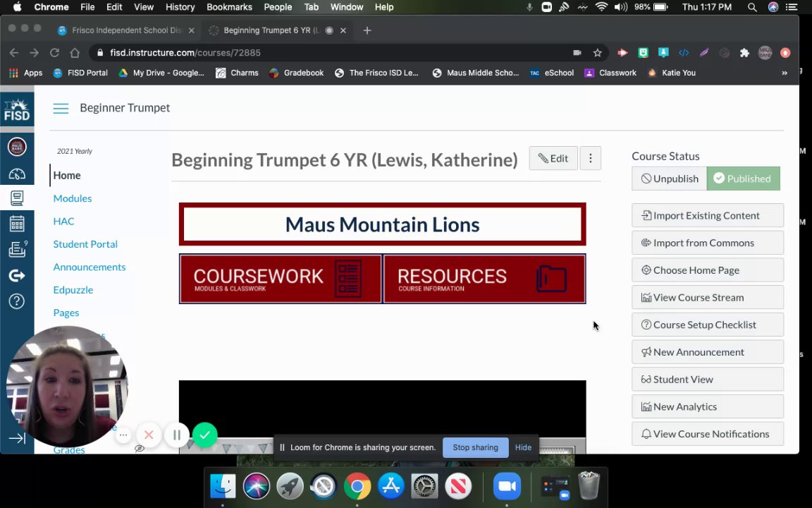The image size is (812, 508).
Task: Cancel Loom recording with red X
Action: (x=149, y=435)
